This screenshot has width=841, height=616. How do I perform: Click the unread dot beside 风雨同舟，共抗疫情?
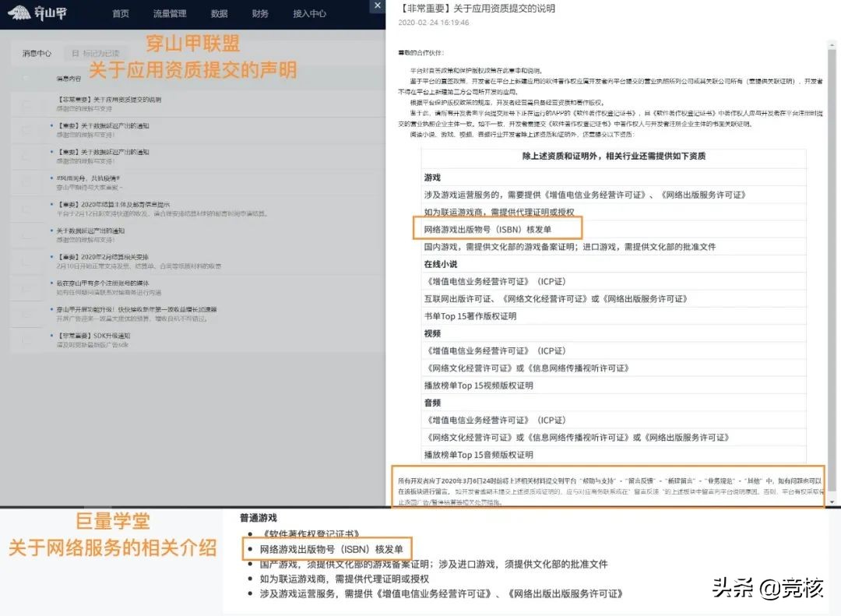point(51,179)
